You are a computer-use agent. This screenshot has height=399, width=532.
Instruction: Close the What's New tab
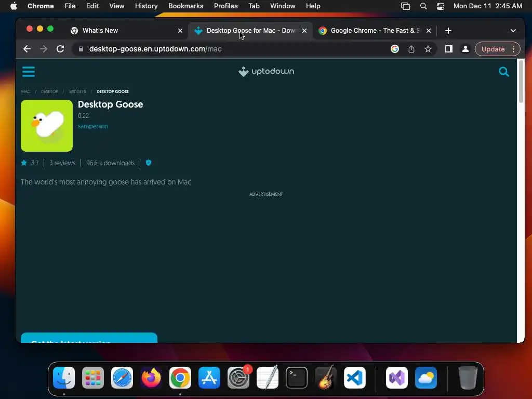(x=180, y=31)
